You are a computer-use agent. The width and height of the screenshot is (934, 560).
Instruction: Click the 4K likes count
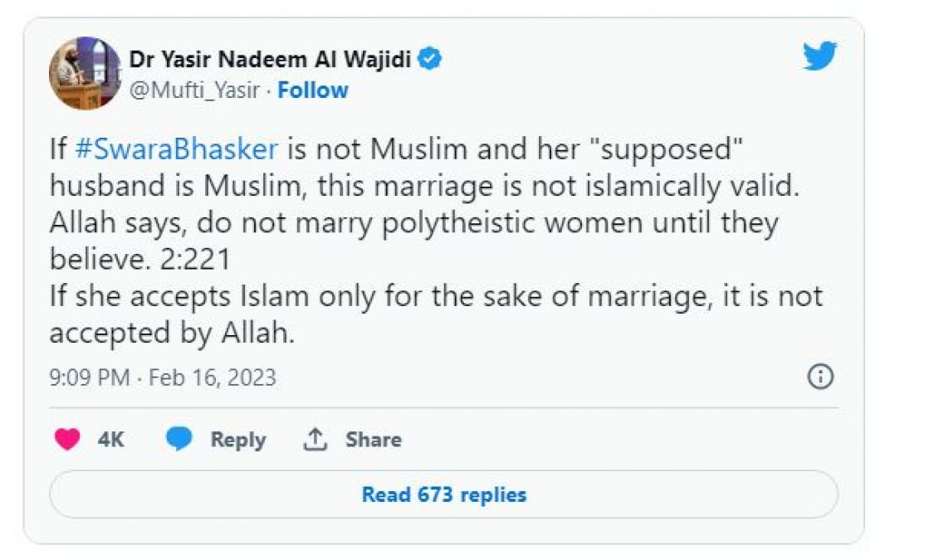click(x=110, y=439)
